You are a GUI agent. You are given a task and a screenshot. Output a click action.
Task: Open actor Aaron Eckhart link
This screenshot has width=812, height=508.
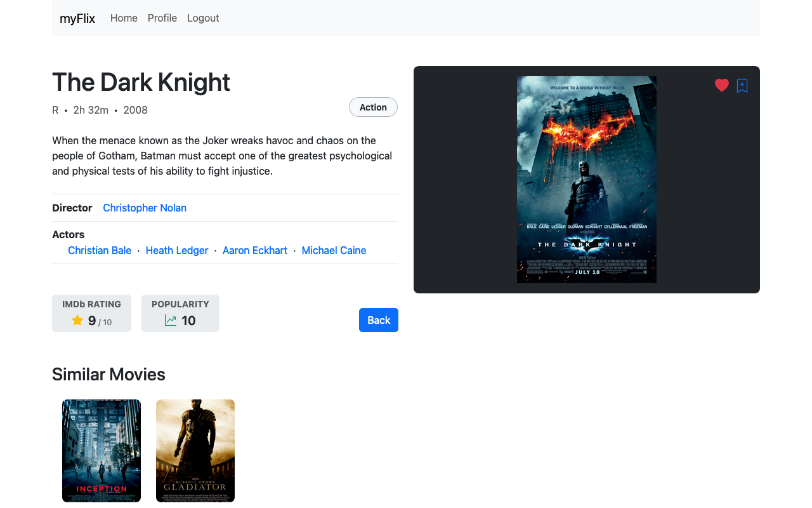click(x=255, y=250)
